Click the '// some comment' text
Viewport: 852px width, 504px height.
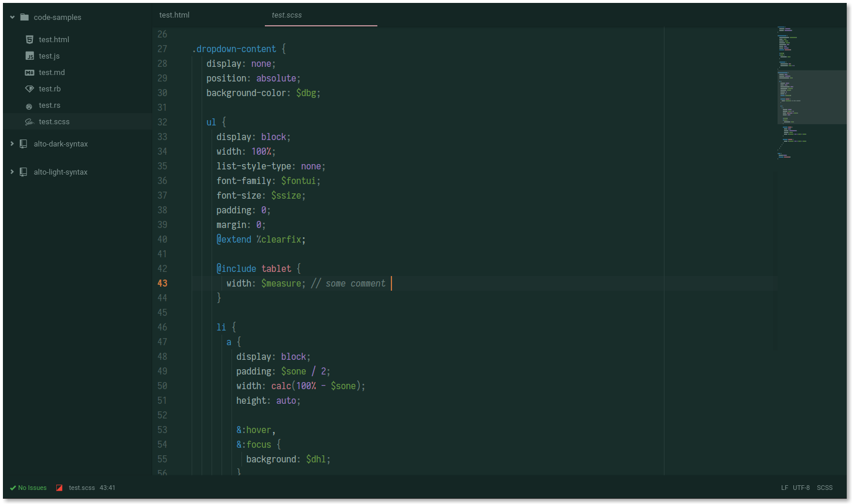click(348, 283)
